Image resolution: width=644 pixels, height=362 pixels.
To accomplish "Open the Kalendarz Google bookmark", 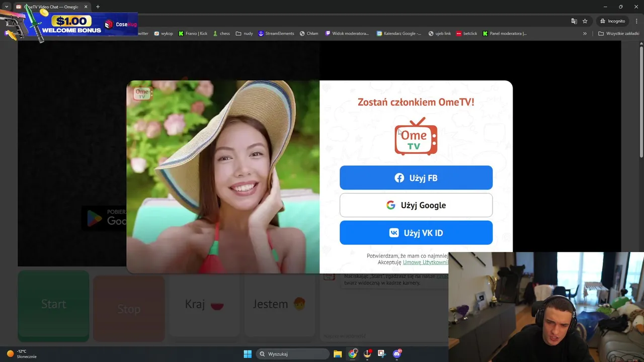I will click(x=399, y=34).
